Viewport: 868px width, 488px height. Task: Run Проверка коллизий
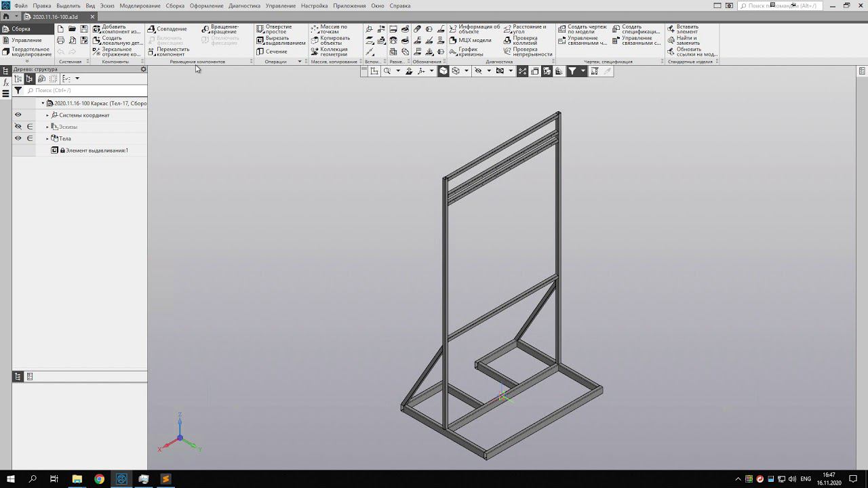pos(521,41)
